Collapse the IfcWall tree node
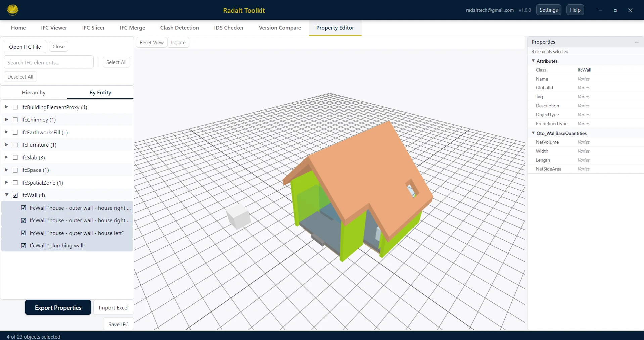644x340 pixels. tap(6, 195)
